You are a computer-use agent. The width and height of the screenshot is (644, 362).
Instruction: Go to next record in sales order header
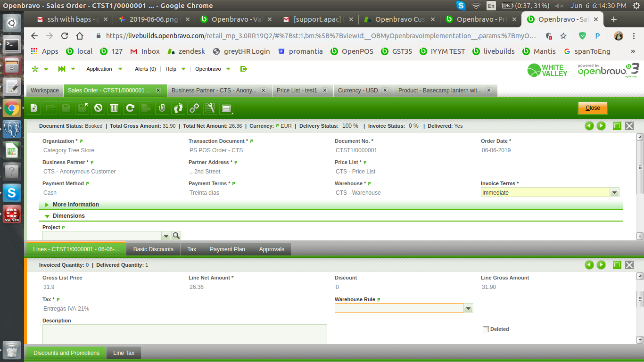tap(601, 126)
